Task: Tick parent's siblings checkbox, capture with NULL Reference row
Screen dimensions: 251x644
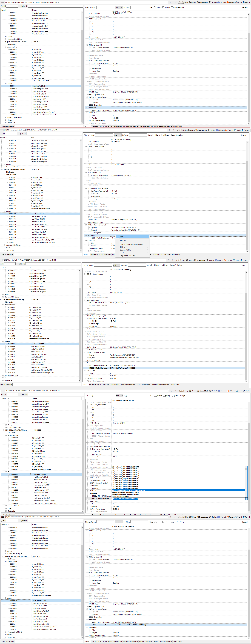Action: [x=169, y=265]
